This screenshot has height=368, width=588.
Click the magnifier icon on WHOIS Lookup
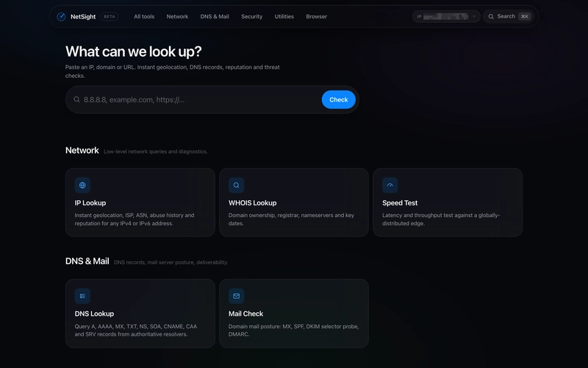pos(236,185)
